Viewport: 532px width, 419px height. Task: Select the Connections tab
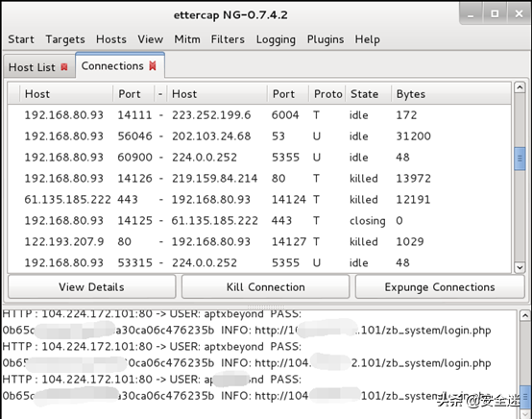click(x=120, y=65)
